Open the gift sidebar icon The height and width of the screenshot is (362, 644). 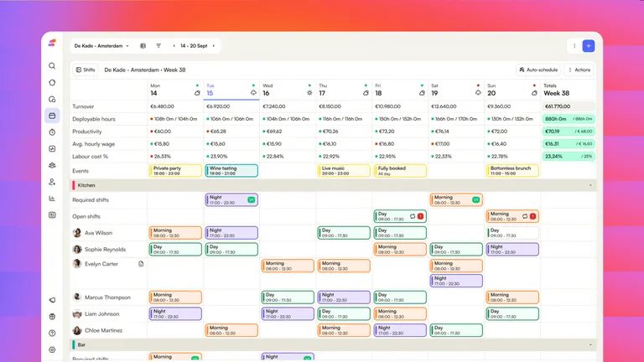coord(52,317)
